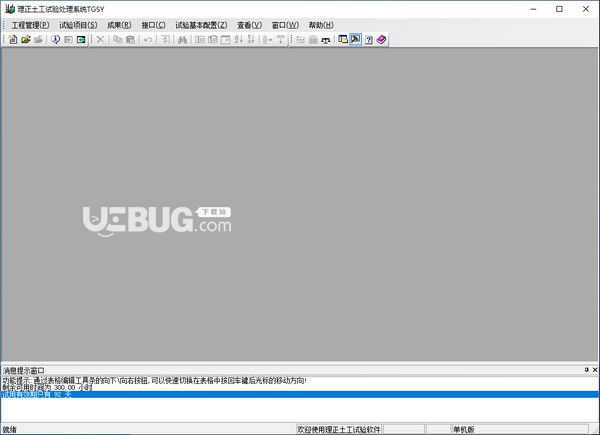Click the blue info circle icon
The width and height of the screenshot is (600, 435).
(x=55, y=39)
